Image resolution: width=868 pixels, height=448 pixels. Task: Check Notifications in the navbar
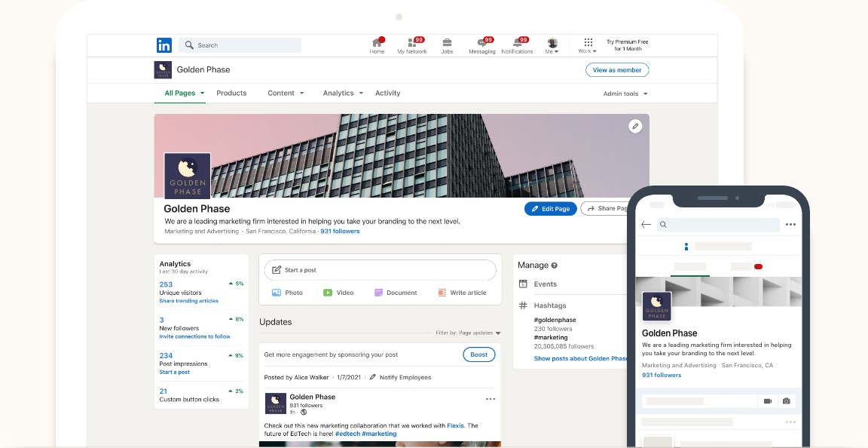tap(517, 45)
